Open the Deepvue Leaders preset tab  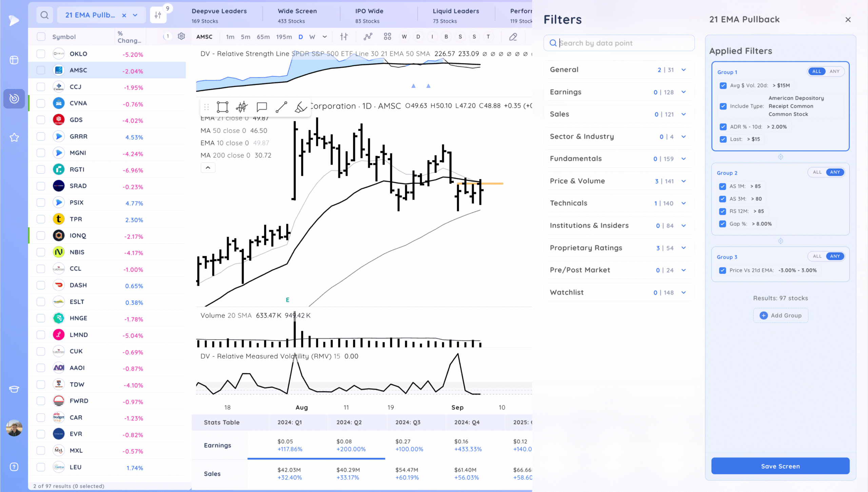219,15
